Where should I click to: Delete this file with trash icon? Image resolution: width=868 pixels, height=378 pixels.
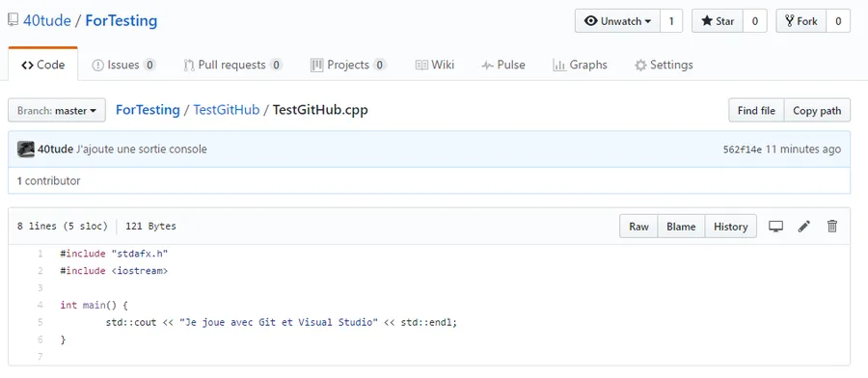pos(832,227)
